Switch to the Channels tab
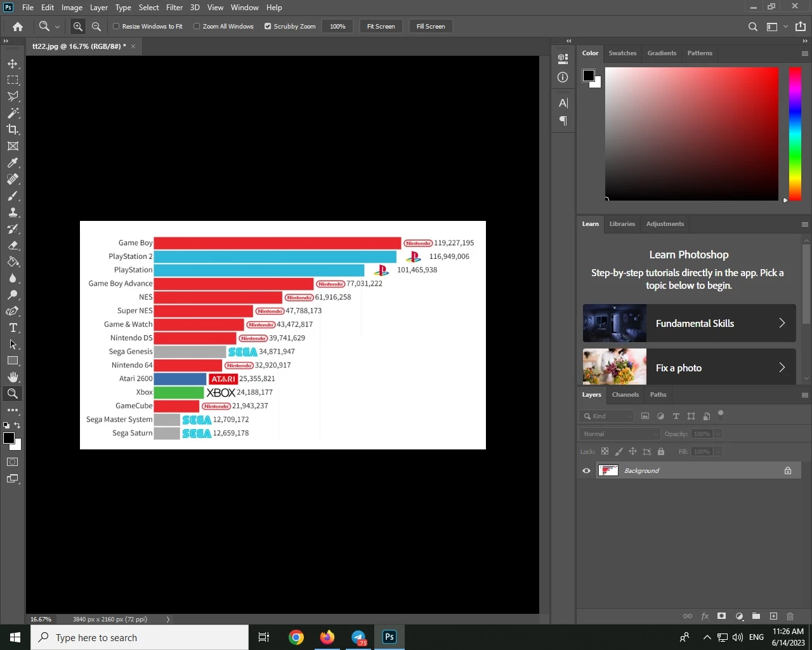This screenshot has width=812, height=650. coord(625,395)
